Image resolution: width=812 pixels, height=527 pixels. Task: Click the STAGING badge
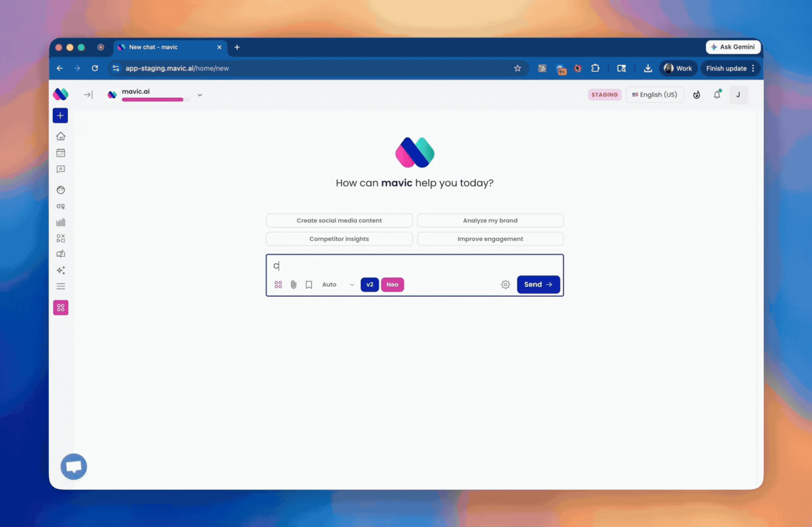[x=605, y=95]
